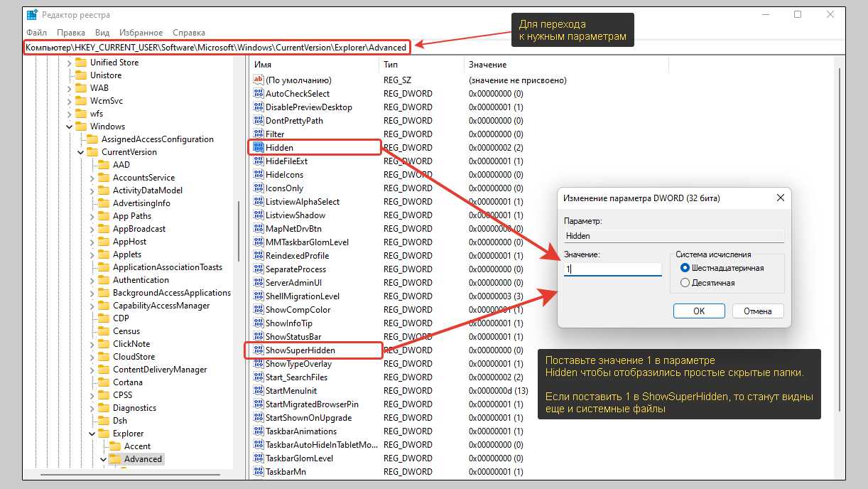Select the Десятичная radio button

[685, 283]
